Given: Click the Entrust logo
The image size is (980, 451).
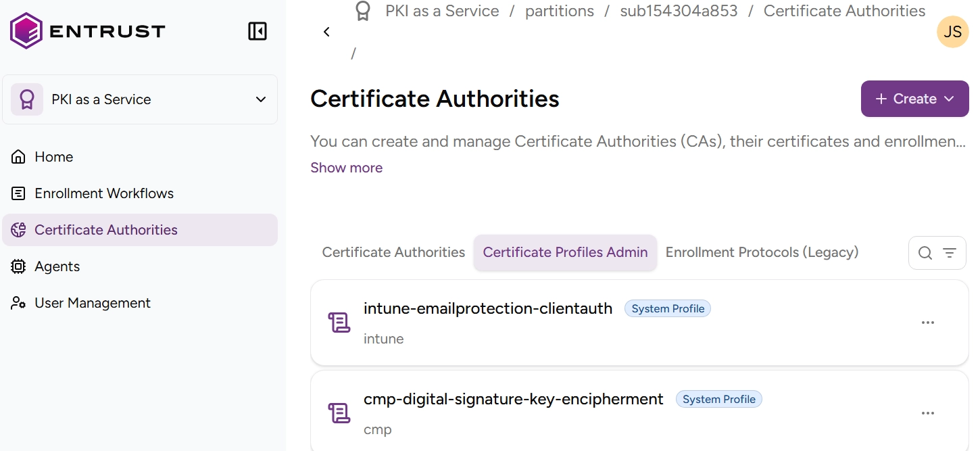Looking at the screenshot, I should point(88,31).
